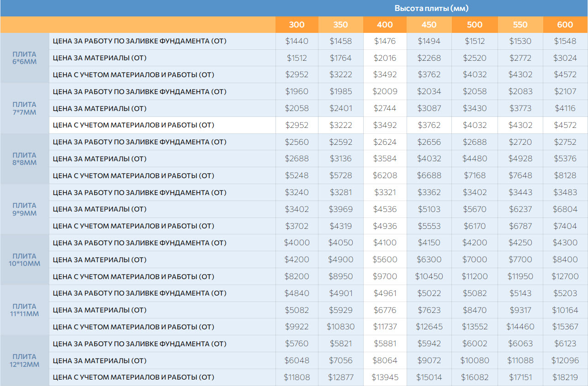Screen dimensions: 588x386
Task: Click the $5553 price cell
Action: pyautogui.click(x=429, y=226)
